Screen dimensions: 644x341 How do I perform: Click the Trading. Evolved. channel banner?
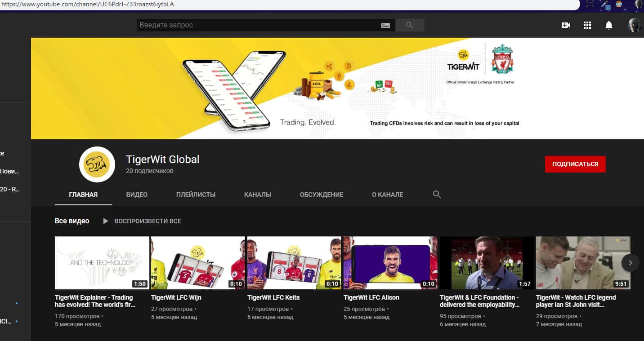pyautogui.click(x=337, y=89)
